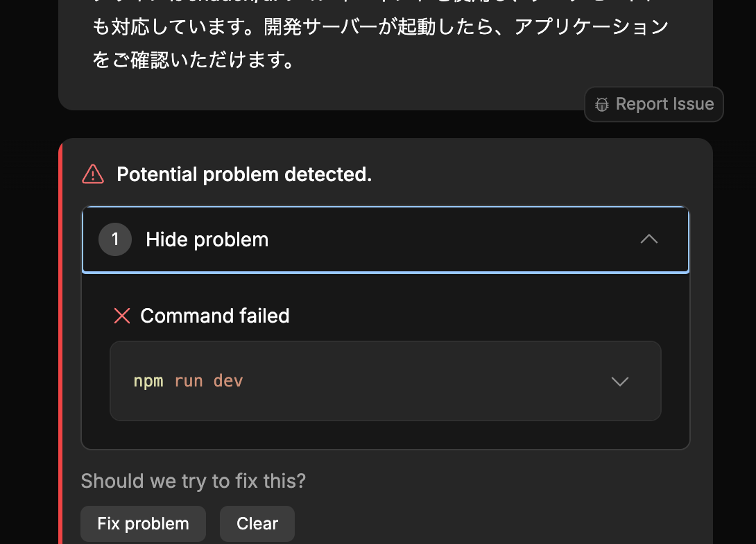Click the circular number 1 badge
The height and width of the screenshot is (544, 756).
click(115, 240)
